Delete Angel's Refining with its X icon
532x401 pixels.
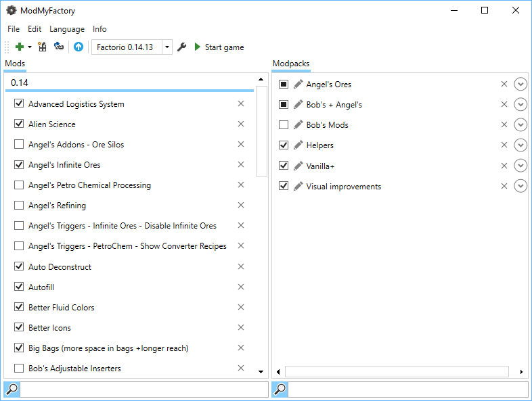point(241,205)
